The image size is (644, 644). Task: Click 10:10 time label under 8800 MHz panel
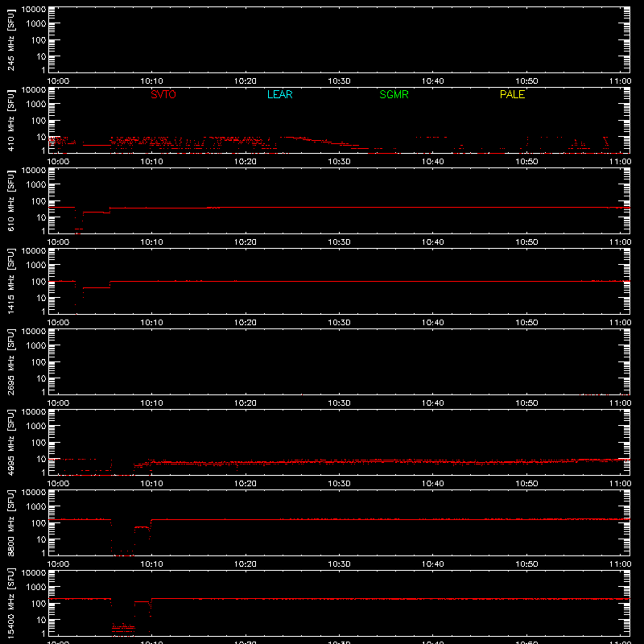point(152,564)
